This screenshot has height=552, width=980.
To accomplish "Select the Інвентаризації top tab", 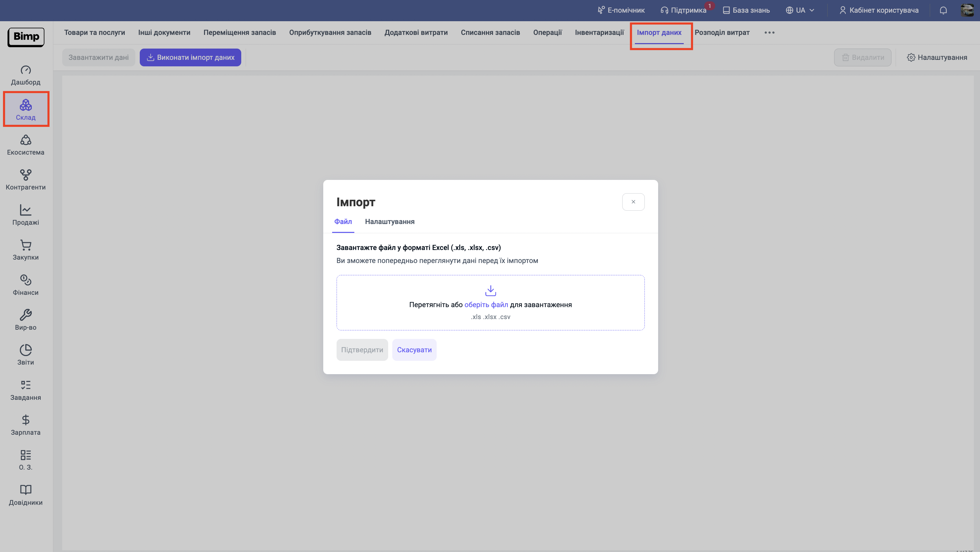I will [x=599, y=33].
